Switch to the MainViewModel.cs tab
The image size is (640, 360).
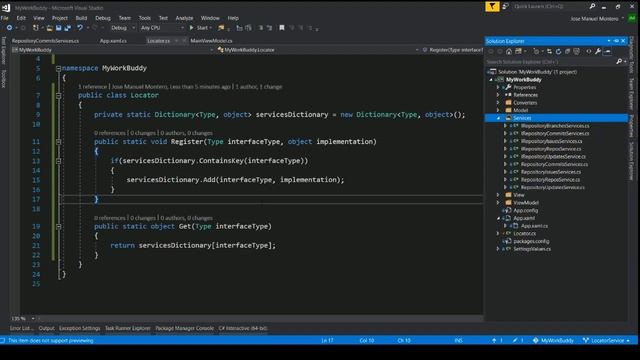tap(211, 41)
